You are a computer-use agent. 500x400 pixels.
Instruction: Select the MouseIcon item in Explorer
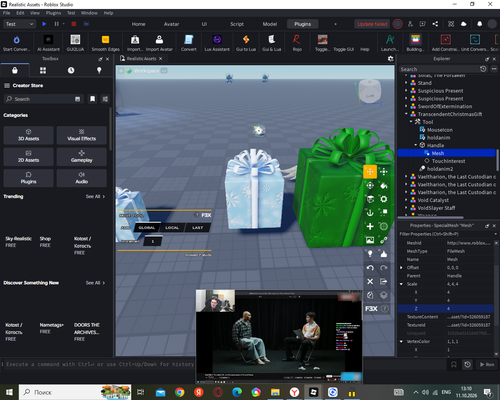[440, 130]
